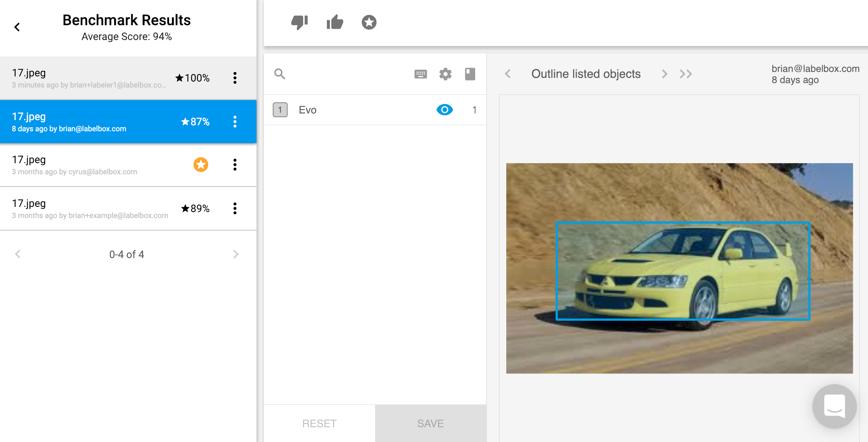Open the instructions book icon
This screenshot has height=442, width=868.
[x=470, y=74]
